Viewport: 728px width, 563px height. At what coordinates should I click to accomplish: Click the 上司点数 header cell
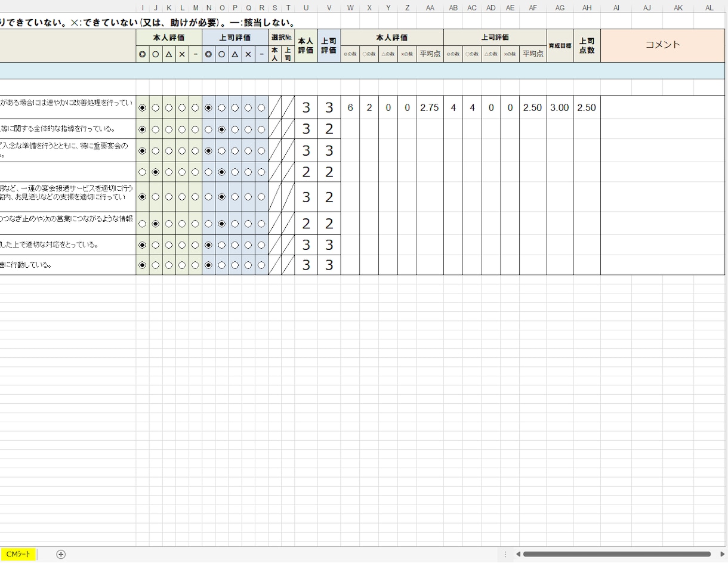587,45
